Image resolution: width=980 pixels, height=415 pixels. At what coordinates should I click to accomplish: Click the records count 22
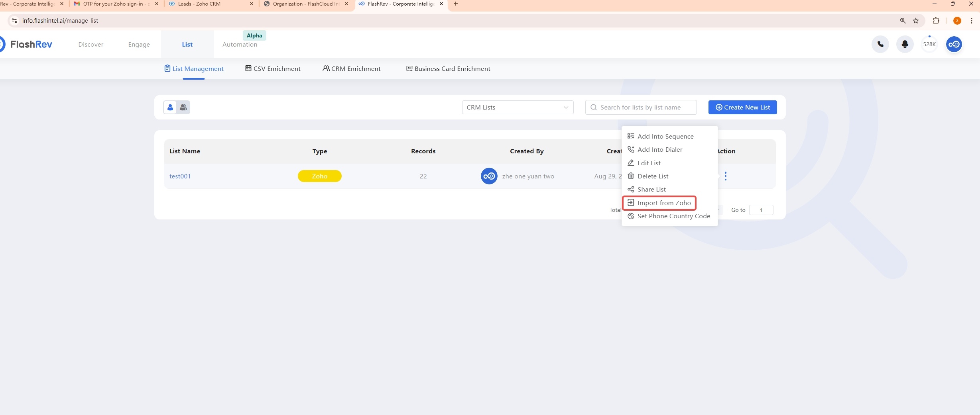click(423, 176)
